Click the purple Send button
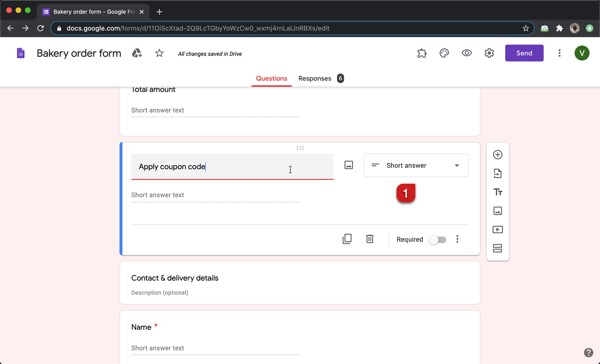The height and width of the screenshot is (364, 600). pos(524,53)
